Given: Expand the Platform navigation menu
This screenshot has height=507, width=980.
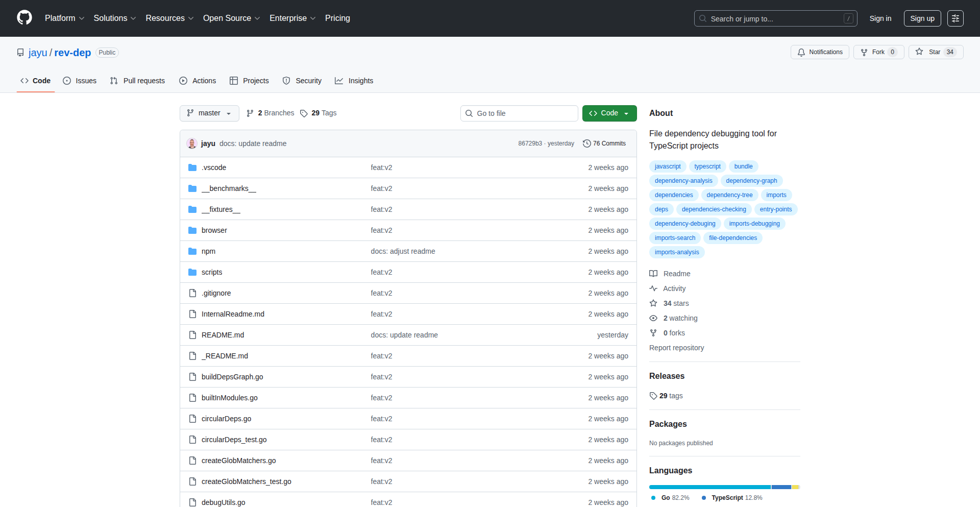Looking at the screenshot, I should (64, 18).
